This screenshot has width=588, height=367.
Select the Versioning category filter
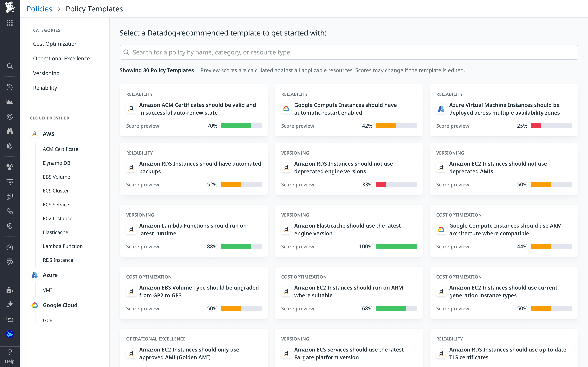[x=46, y=73]
